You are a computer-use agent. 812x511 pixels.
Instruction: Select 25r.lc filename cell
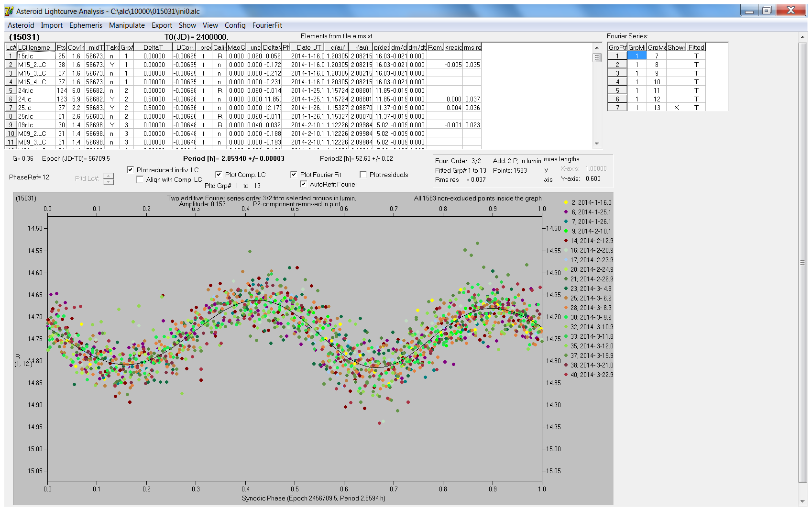(36, 116)
